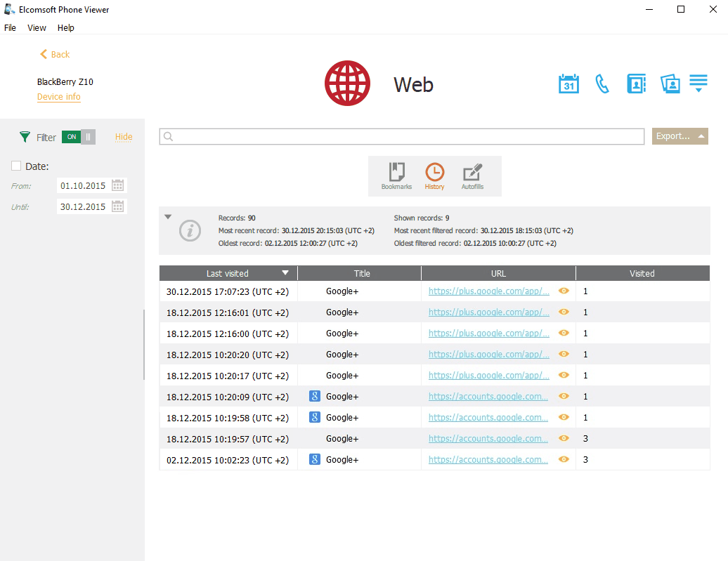Switch to Bookmarks view
728x561 pixels.
point(396,176)
